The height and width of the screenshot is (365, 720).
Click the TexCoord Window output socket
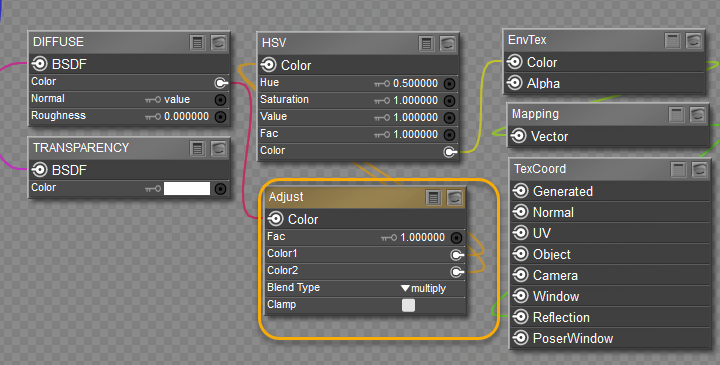[521, 296]
